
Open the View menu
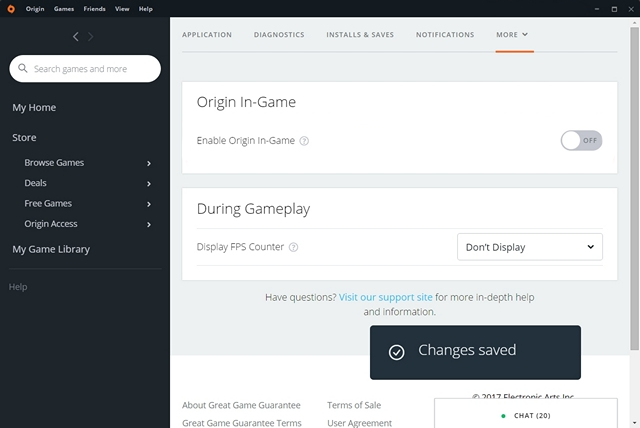(122, 9)
